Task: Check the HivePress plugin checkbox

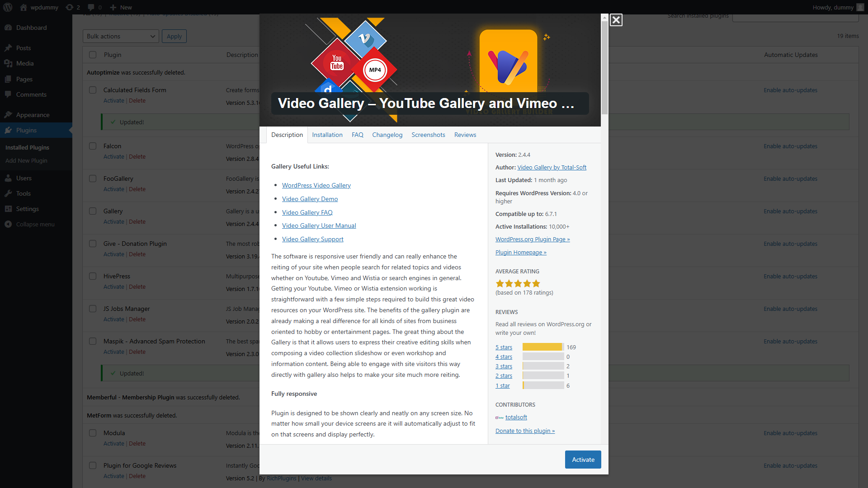Action: click(x=93, y=276)
